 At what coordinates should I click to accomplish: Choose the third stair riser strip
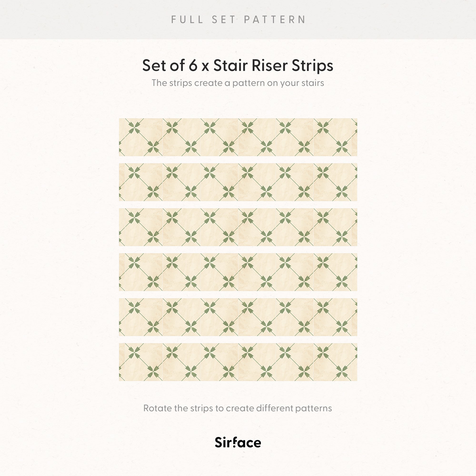click(x=238, y=227)
